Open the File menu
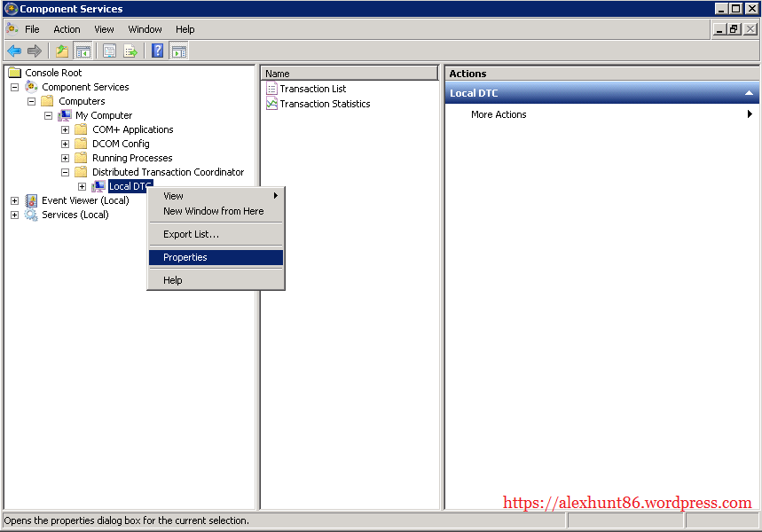 32,29
